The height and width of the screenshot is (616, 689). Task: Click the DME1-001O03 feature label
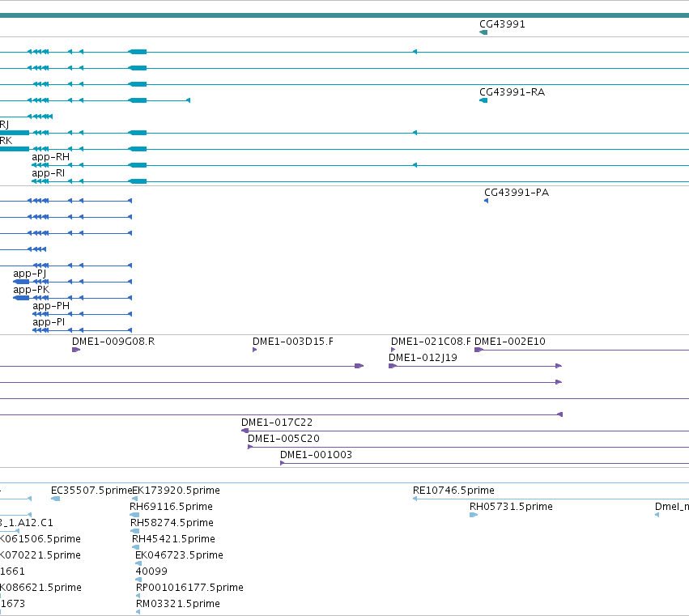[316, 455]
